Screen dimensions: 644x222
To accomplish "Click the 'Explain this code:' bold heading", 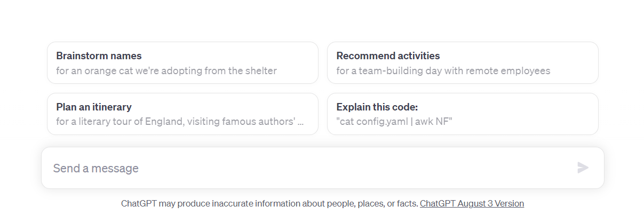I will pos(377,107).
